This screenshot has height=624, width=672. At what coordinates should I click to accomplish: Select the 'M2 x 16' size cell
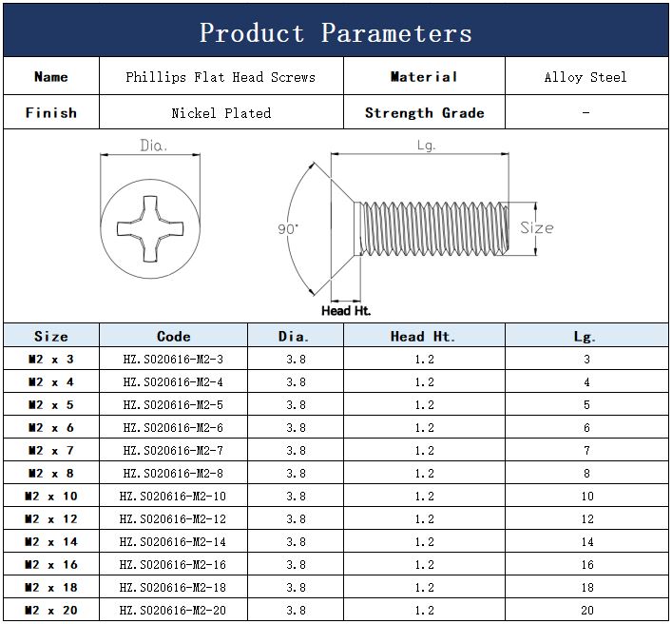pyautogui.click(x=51, y=564)
